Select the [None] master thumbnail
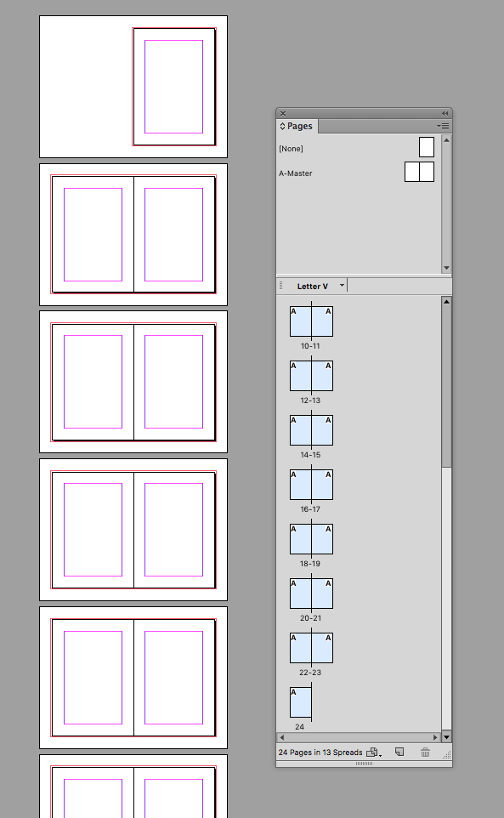Screen dimensions: 504x818 [x=427, y=147]
